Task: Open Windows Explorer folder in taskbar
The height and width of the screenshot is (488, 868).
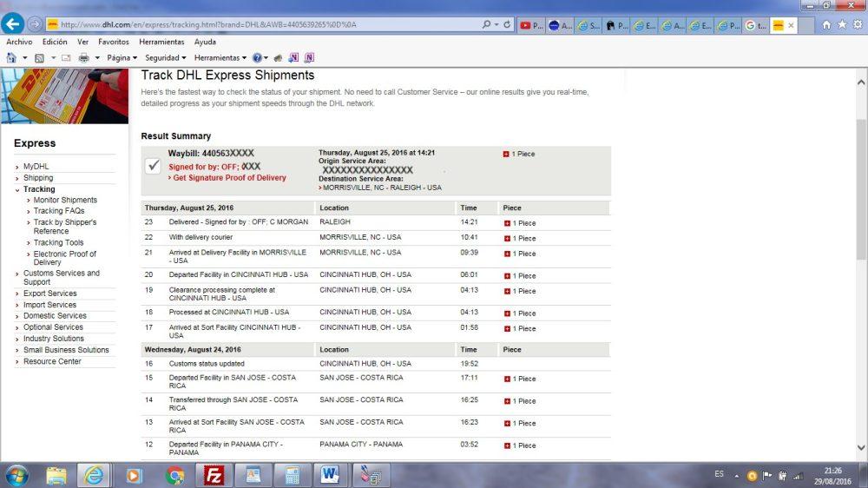Action: [56, 475]
